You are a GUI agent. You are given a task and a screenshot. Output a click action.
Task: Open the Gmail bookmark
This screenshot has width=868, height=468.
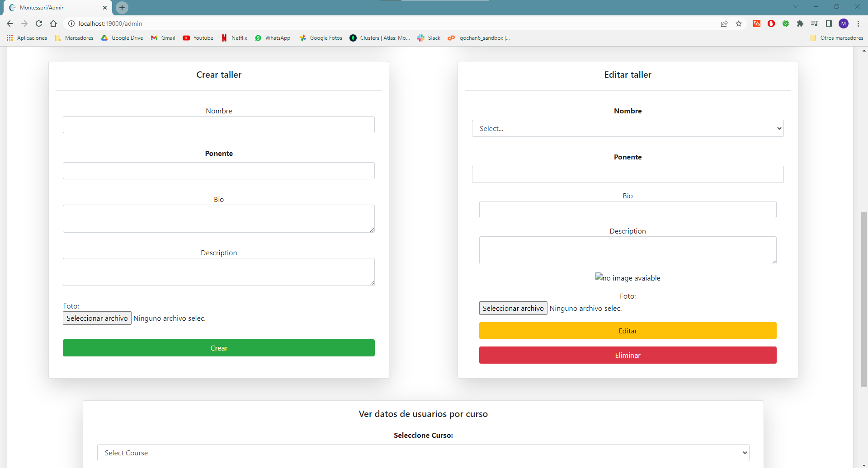[x=163, y=38]
